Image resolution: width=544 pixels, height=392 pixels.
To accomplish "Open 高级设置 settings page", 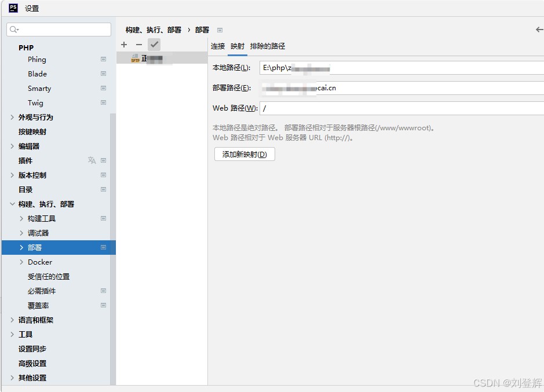I will point(32,363).
